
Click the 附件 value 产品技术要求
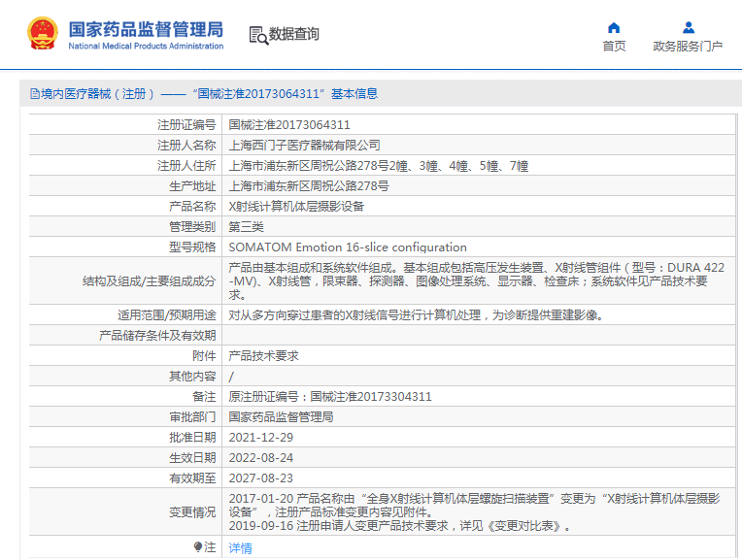pos(263,355)
